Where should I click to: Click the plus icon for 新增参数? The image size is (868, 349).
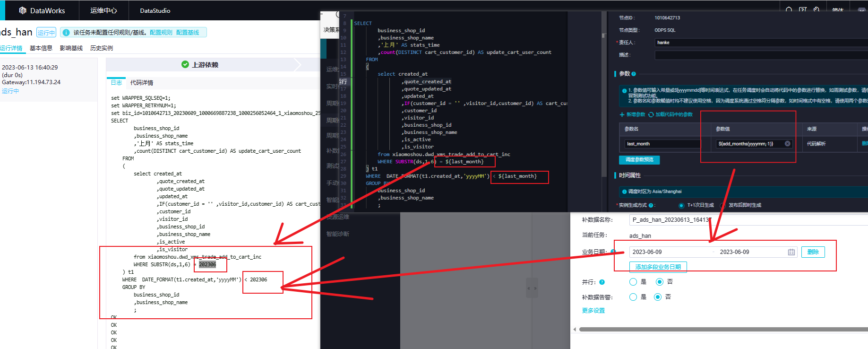click(x=622, y=114)
